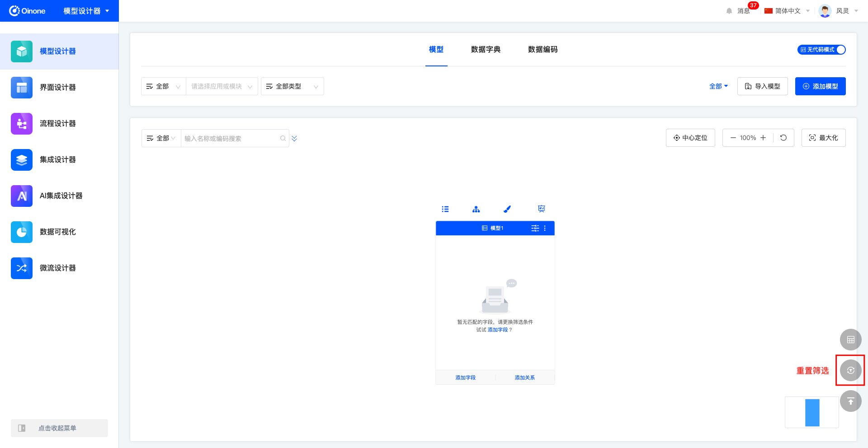Open the 全部 scope dropdown in the top filter bar
868x448 pixels.
[164, 86]
